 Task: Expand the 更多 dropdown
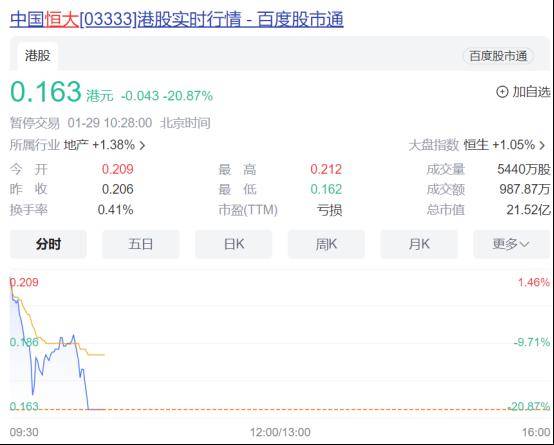512,244
